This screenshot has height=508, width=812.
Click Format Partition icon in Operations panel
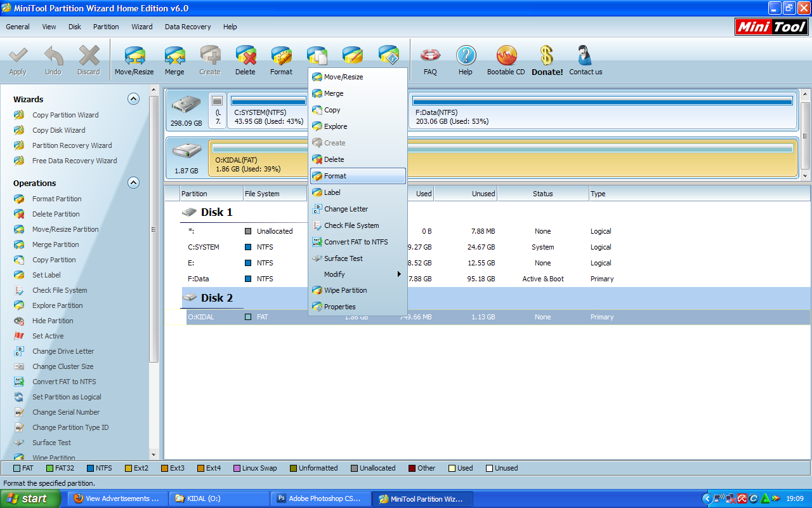point(19,199)
